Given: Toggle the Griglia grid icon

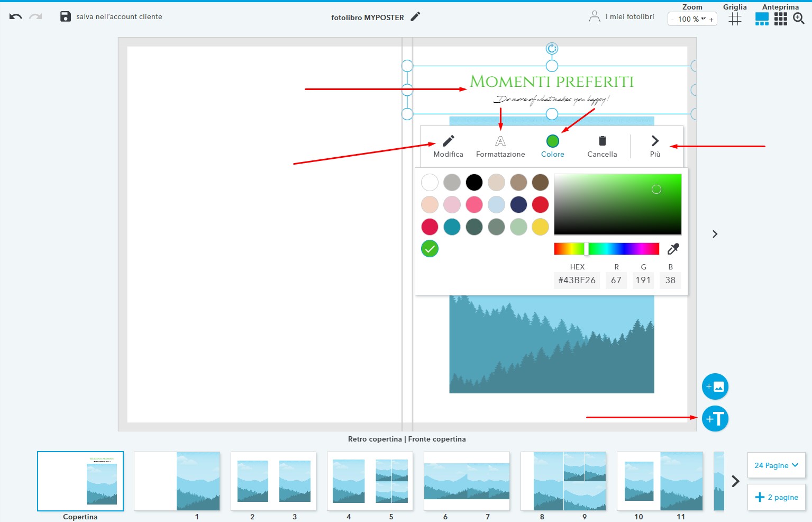Looking at the screenshot, I should [735, 19].
